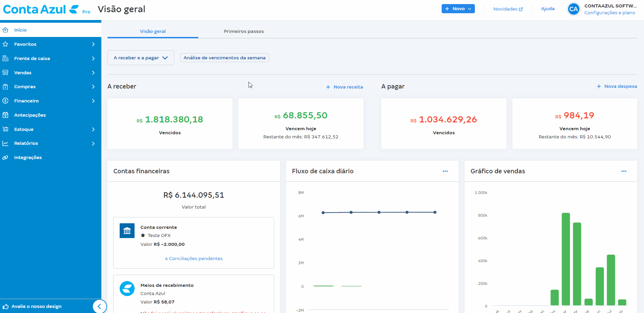This screenshot has height=313, width=644.
Task: Expand the Vendas submenu chevron
Action: pyautogui.click(x=93, y=73)
